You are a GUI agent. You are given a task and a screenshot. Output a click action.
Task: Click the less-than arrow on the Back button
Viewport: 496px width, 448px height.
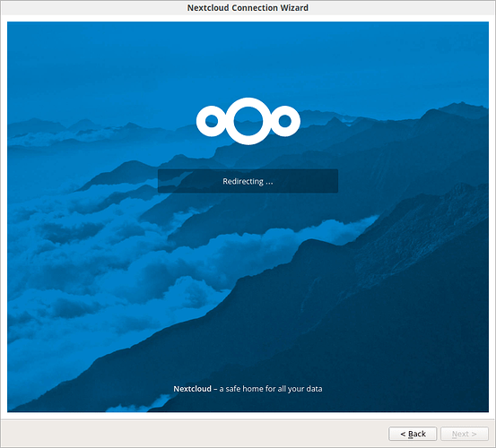(x=403, y=434)
